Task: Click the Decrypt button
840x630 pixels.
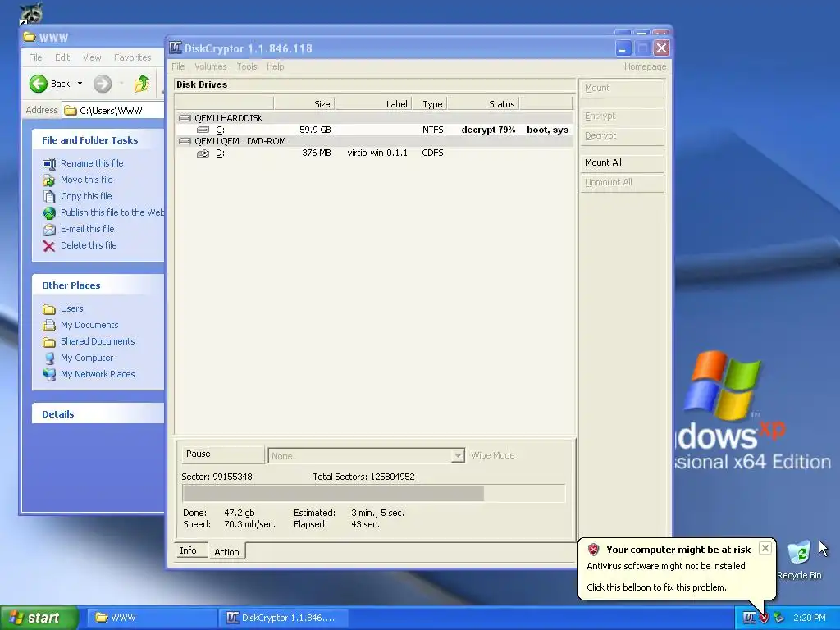Action: coord(622,136)
